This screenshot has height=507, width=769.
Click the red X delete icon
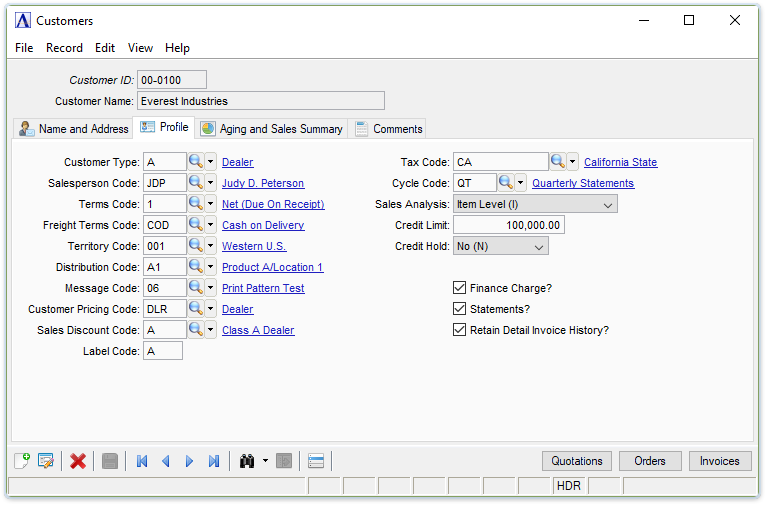coord(78,461)
